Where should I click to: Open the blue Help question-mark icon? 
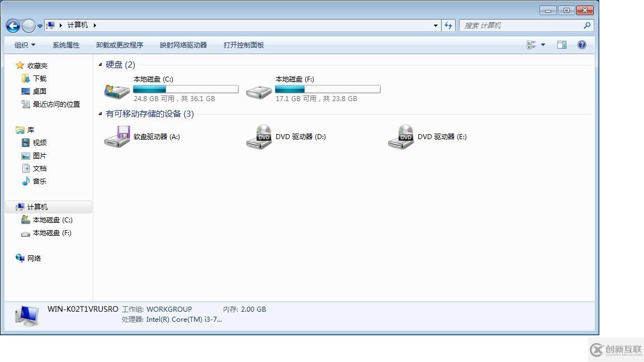point(582,45)
